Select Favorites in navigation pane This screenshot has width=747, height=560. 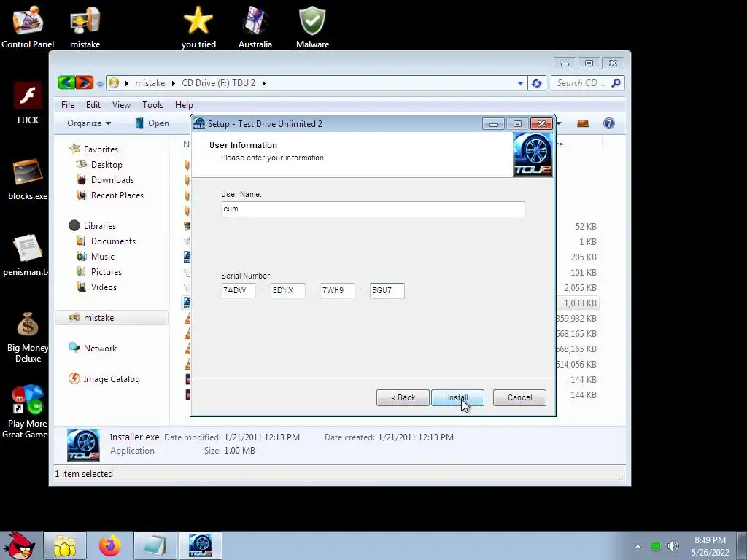[x=101, y=149]
